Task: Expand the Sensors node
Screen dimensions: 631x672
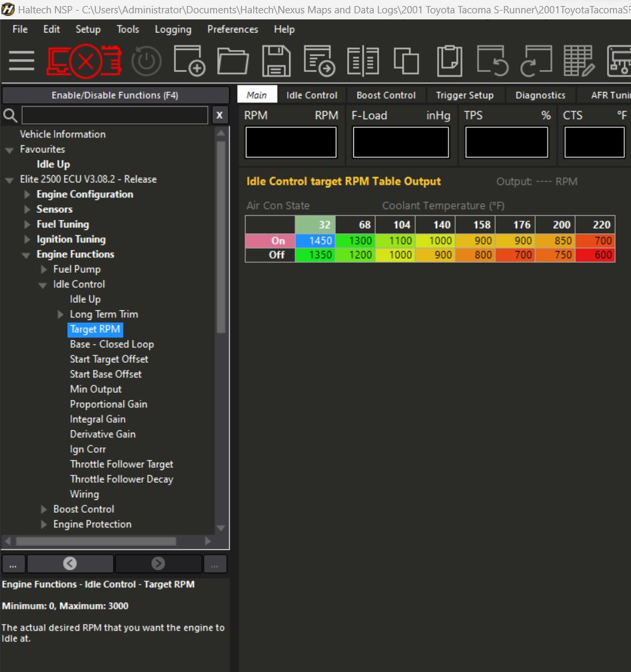Action: (x=27, y=209)
